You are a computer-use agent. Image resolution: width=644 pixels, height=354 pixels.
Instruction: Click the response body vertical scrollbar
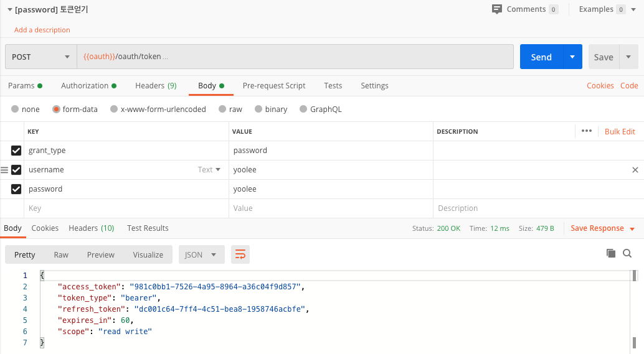pos(634,309)
